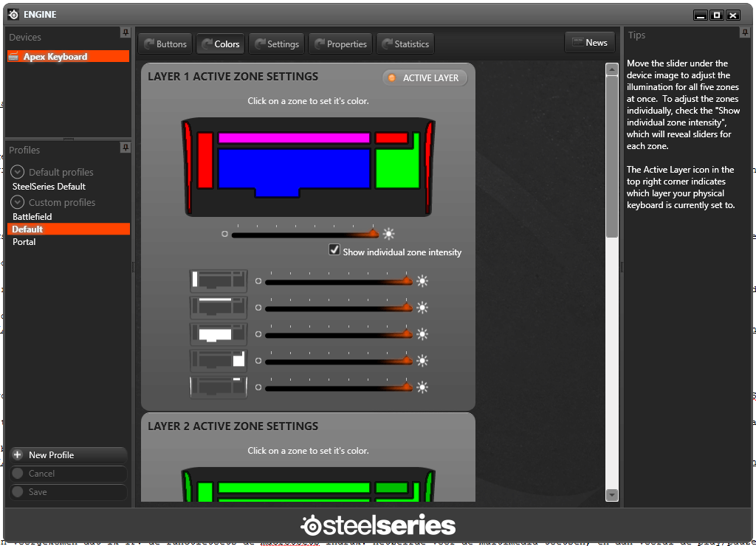Click min brightness icon for numpad zone
The height and width of the screenshot is (546, 756).
(258, 361)
